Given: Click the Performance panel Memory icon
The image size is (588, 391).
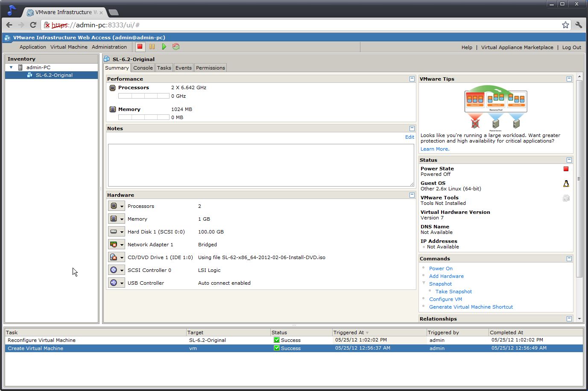Looking at the screenshot, I should (x=113, y=109).
